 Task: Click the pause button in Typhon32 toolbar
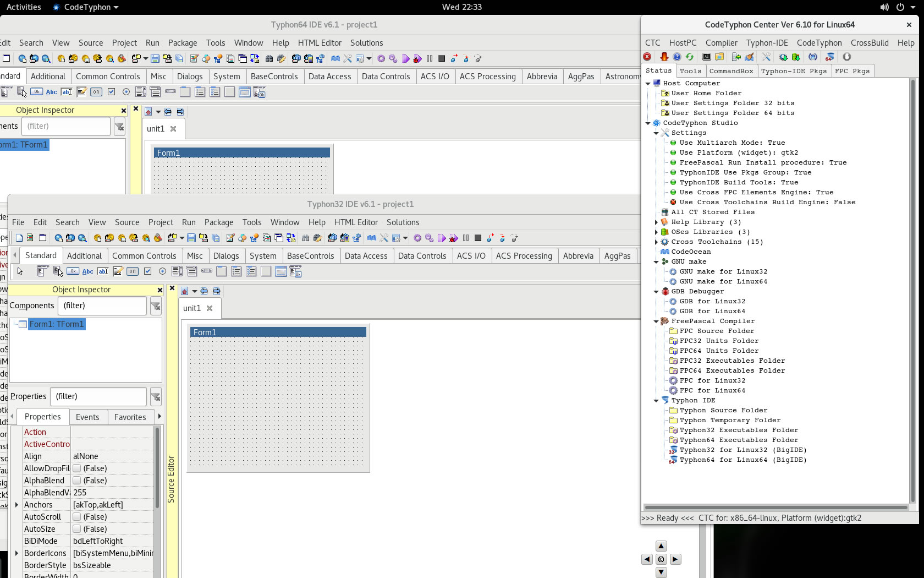coord(466,238)
